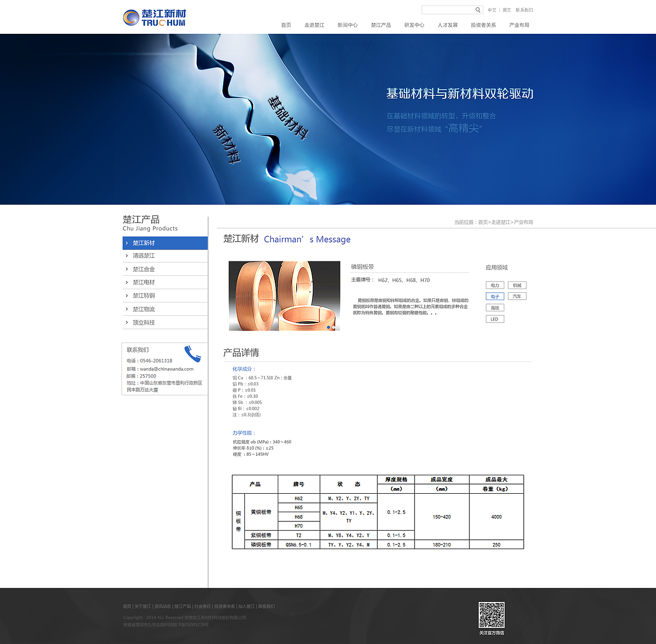Image resolution: width=656 pixels, height=644 pixels.
Task: Click the search input field
Action: coord(448,10)
